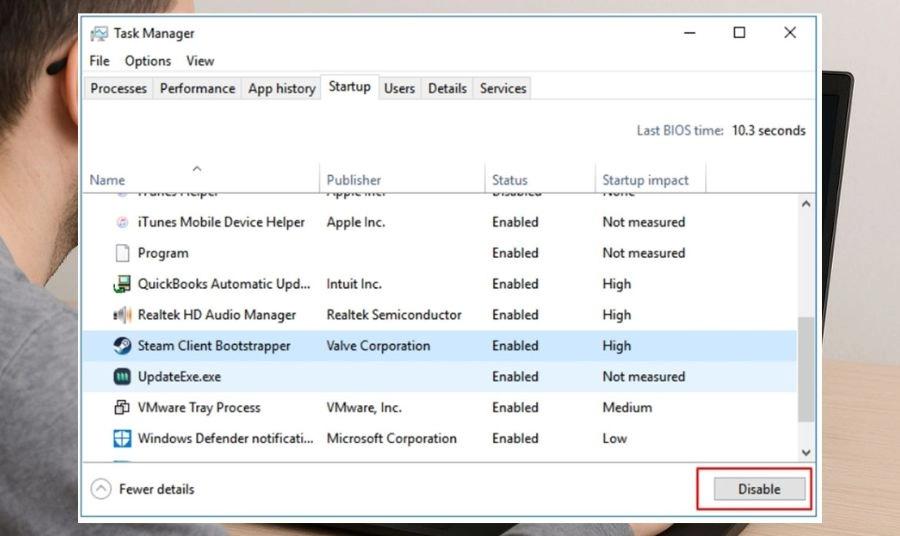Select the Program entry name
This screenshot has height=536, width=900.
(x=163, y=253)
